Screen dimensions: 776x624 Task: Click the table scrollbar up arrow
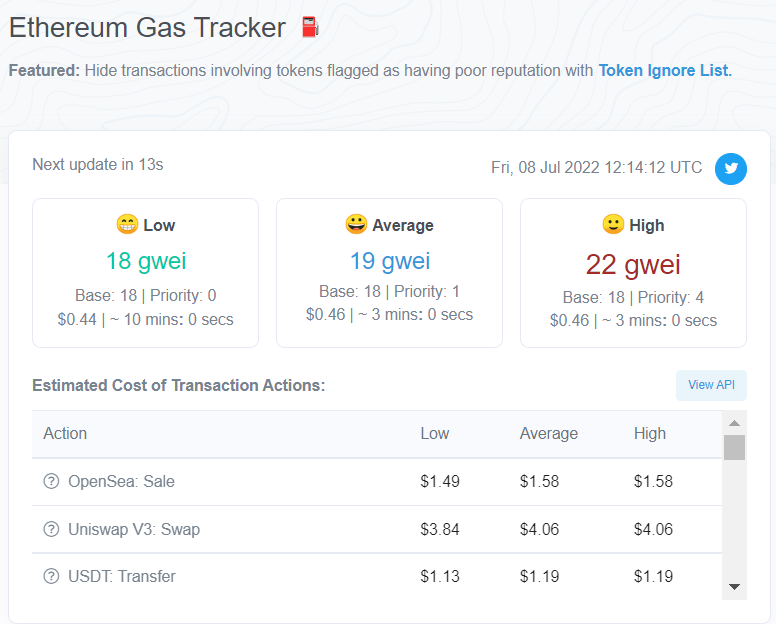click(734, 423)
